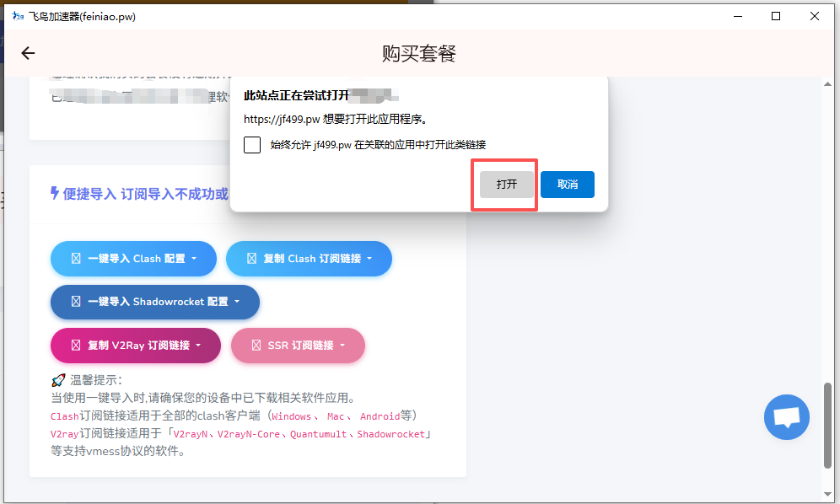Open the SSR 订阅链接 dropdown caret

(342, 346)
